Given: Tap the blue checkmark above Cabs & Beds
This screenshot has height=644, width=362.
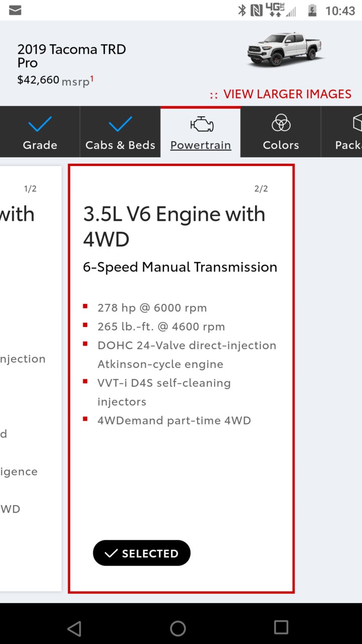Looking at the screenshot, I should coord(120,124).
